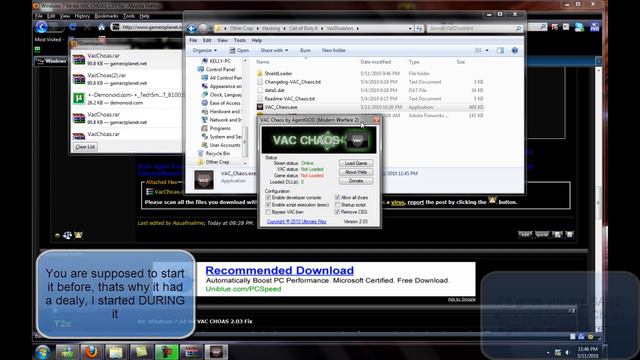Toggle the preview pane icon in Explorer
Screen dimensions: 640x360
(x=500, y=50)
